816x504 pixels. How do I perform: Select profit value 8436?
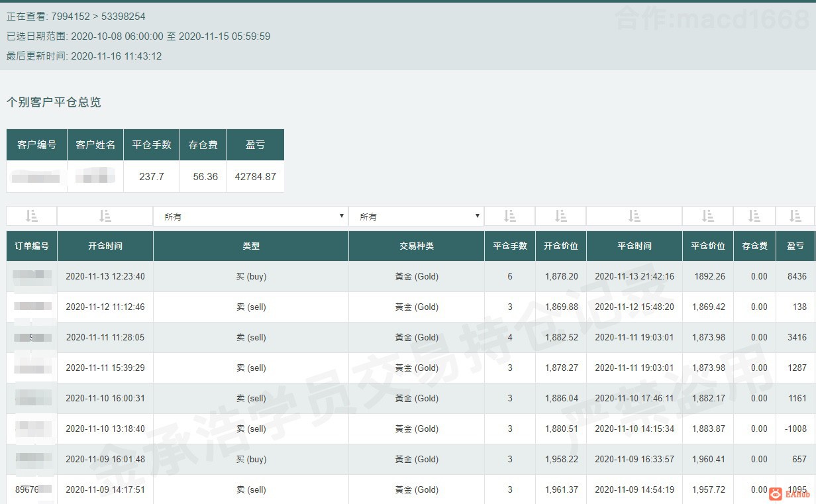797,276
